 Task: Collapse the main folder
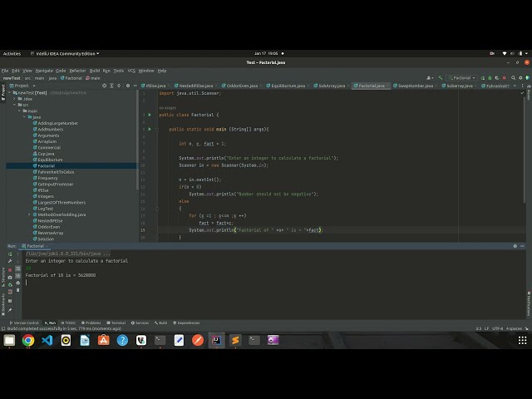coord(19,111)
